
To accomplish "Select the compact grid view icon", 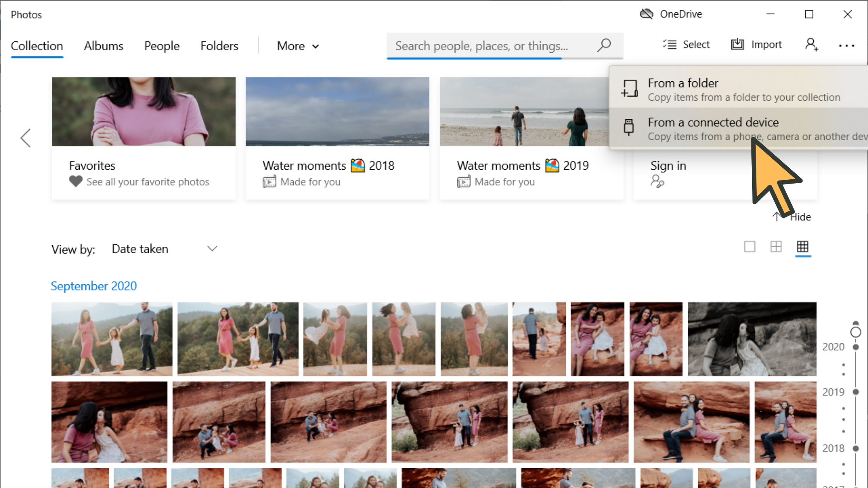I will pyautogui.click(x=803, y=247).
